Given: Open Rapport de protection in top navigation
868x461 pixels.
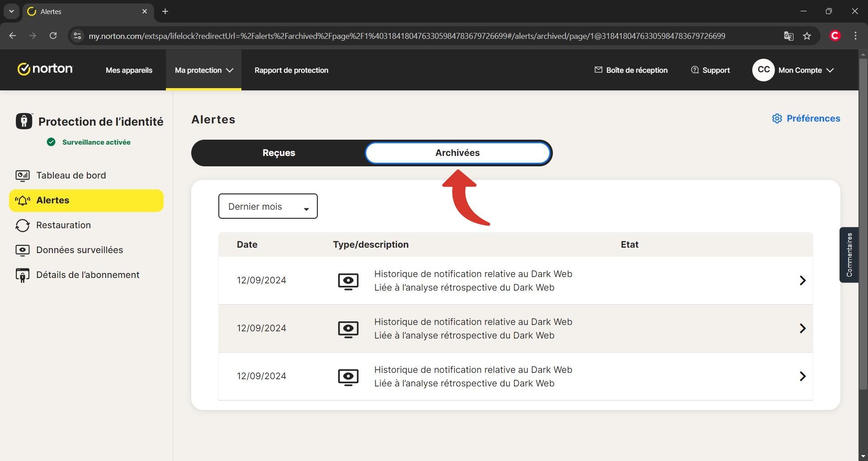Looking at the screenshot, I should pos(291,70).
